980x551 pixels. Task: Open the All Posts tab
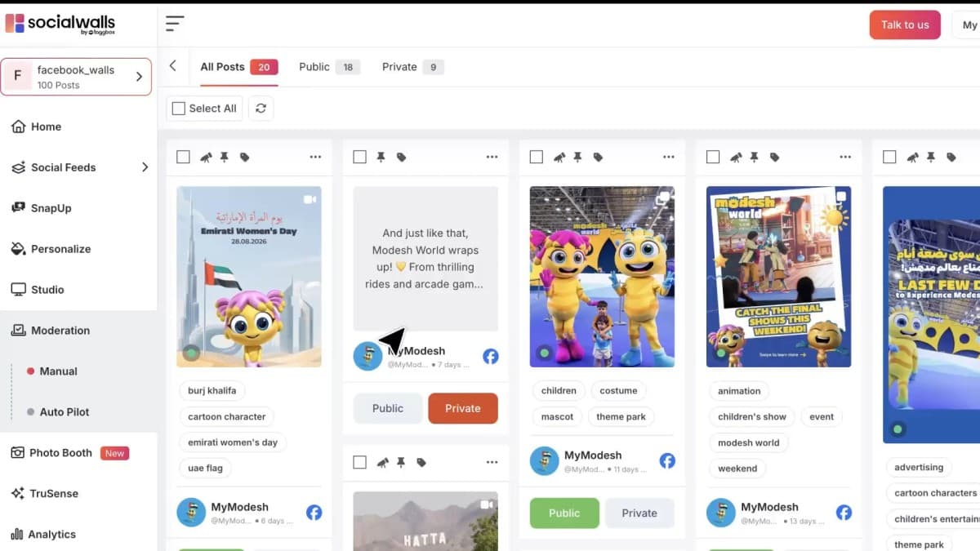239,67
